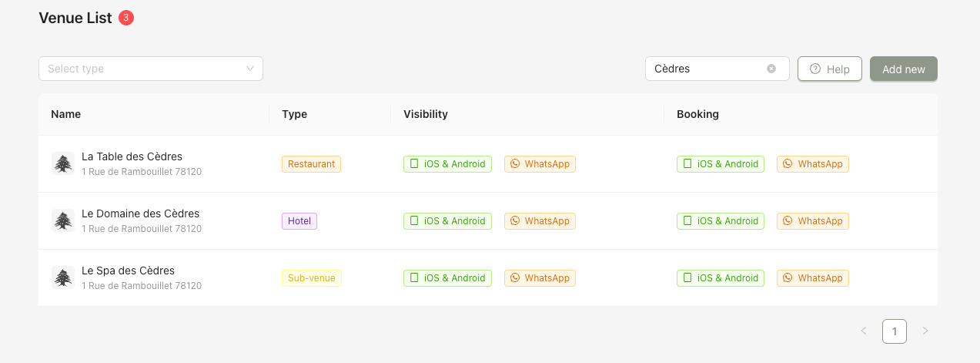
Task: Click the purple Hotel type tag
Action: (x=299, y=221)
